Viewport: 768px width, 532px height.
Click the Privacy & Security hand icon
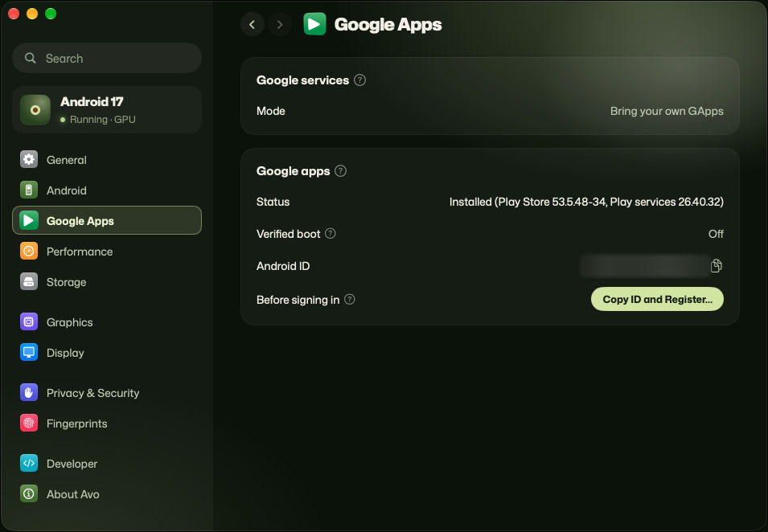click(x=29, y=392)
